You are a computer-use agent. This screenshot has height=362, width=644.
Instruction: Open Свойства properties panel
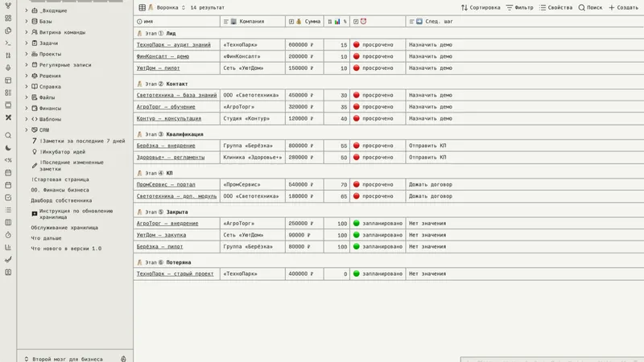point(555,7)
